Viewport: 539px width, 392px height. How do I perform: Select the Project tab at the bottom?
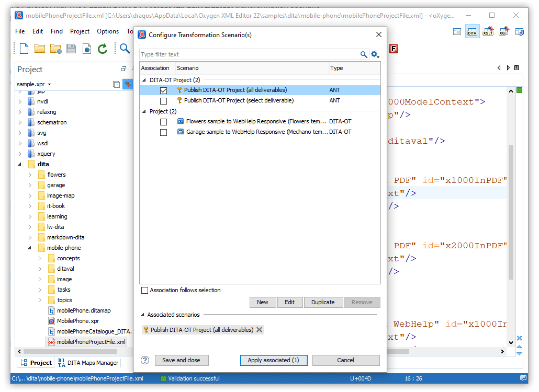coord(36,363)
